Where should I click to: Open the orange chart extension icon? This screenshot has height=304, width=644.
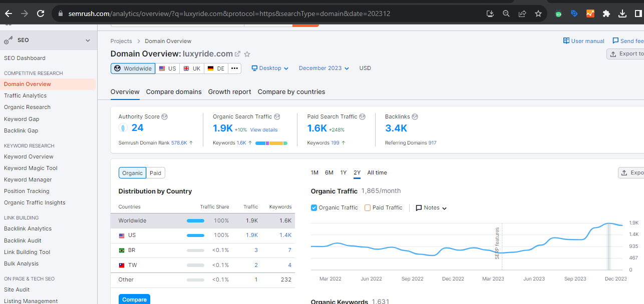tap(590, 13)
